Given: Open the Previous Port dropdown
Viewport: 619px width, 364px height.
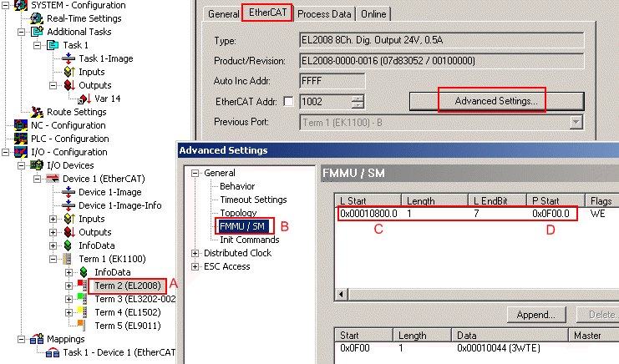Looking at the screenshot, I should (x=576, y=122).
